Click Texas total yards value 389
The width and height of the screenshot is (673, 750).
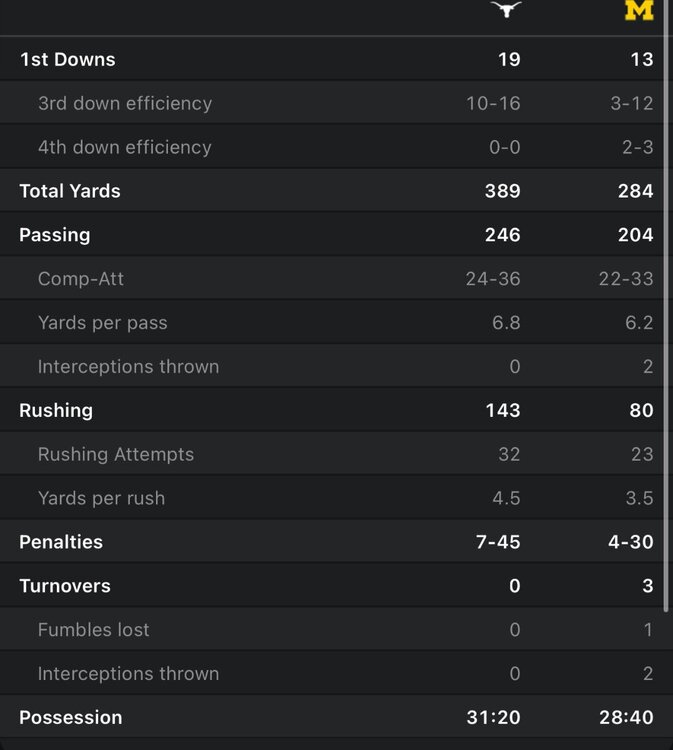[502, 191]
